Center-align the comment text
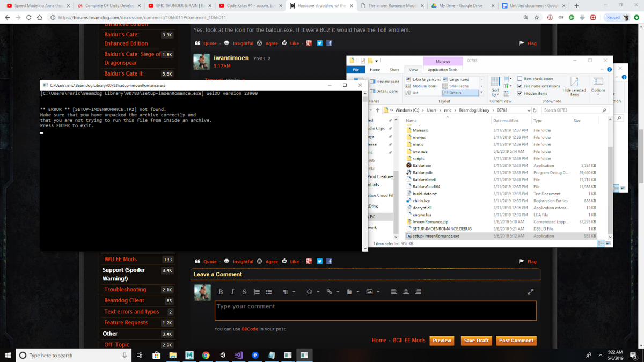644x362 pixels. tap(406, 292)
